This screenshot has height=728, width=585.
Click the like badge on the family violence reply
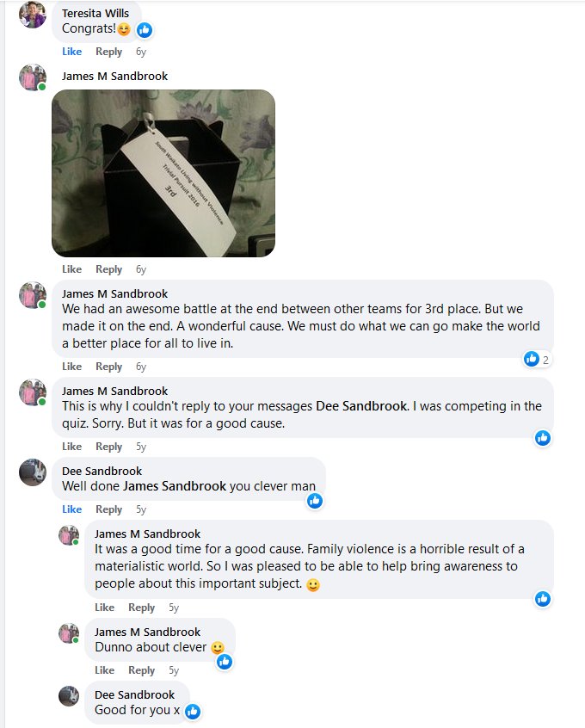click(x=543, y=598)
